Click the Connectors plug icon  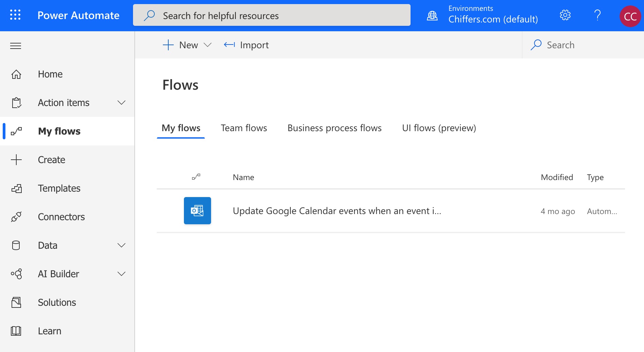pos(16,217)
